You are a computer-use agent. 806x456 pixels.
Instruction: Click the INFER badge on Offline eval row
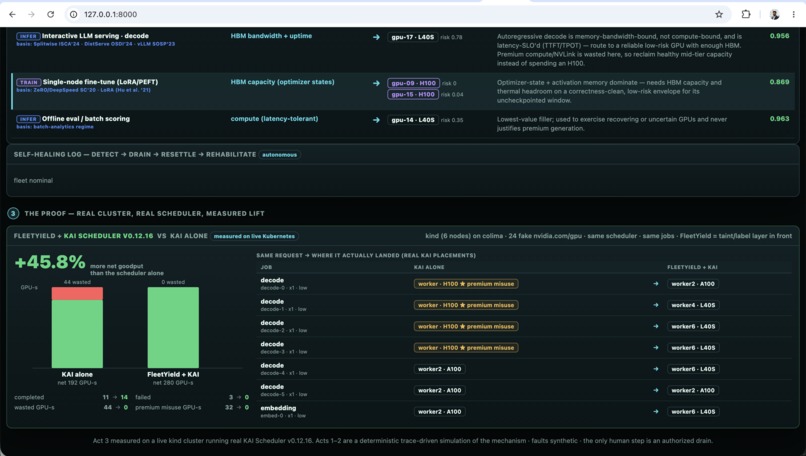28,119
